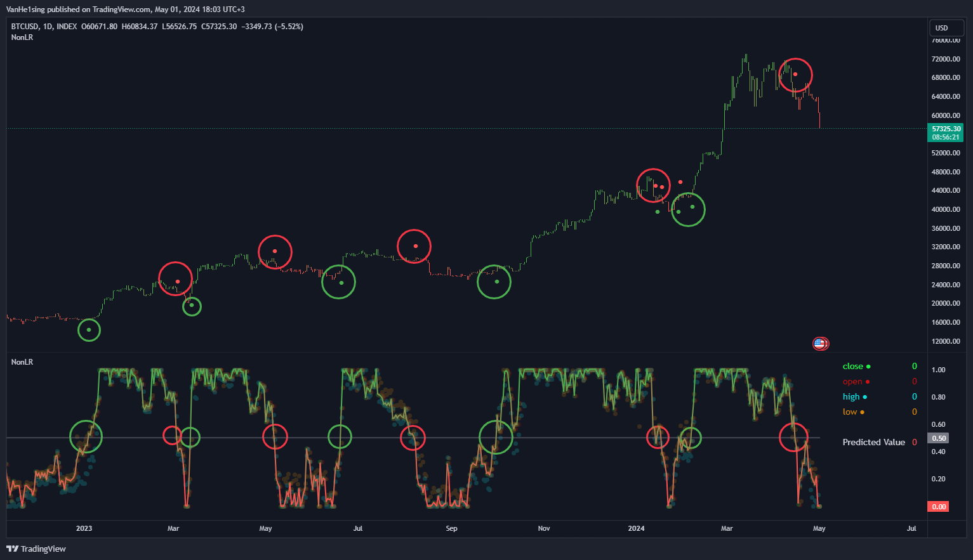Click the orange low legend label
Screen dimensions: 973x560
click(853, 412)
